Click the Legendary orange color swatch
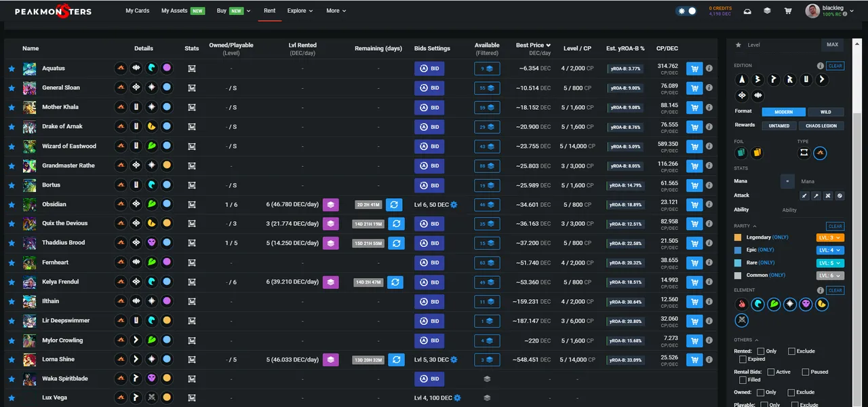 [738, 237]
